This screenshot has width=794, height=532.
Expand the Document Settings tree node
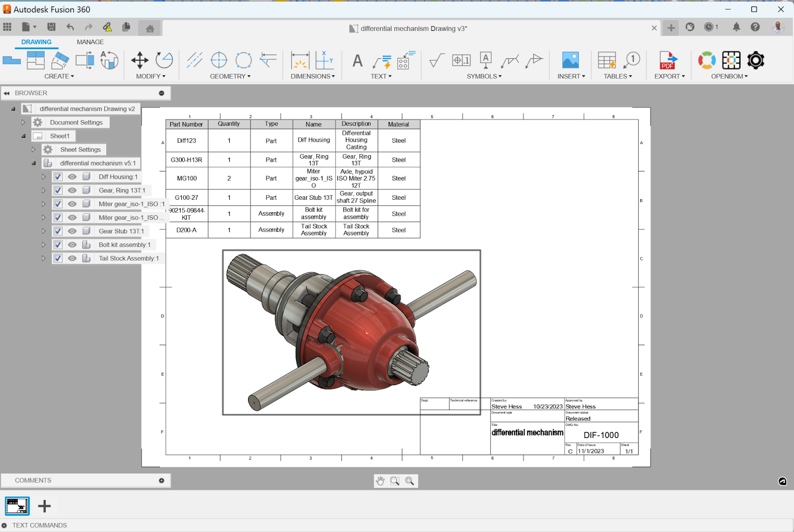(23, 122)
